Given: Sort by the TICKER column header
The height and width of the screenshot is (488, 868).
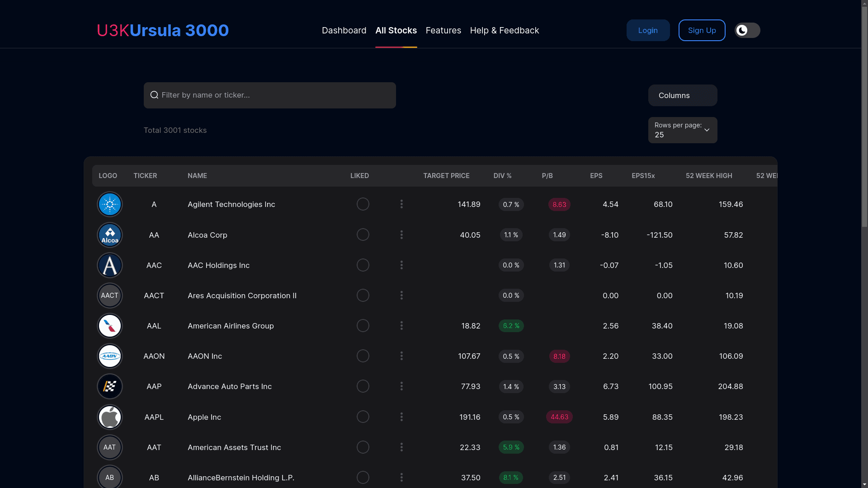Looking at the screenshot, I should 145,176.
